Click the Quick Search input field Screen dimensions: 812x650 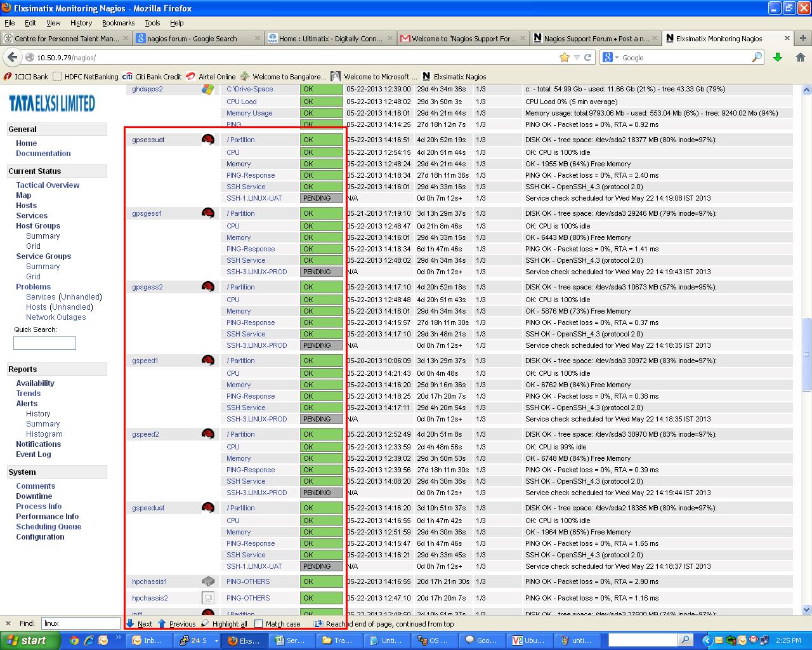click(44, 343)
